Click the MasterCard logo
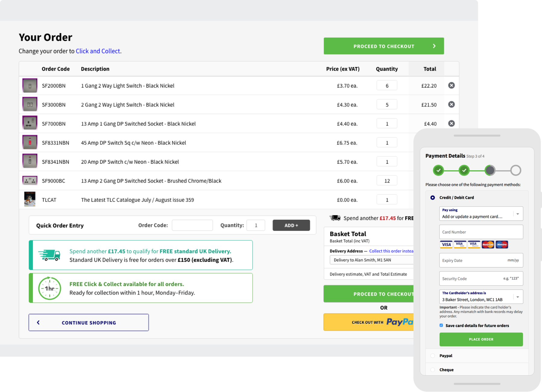This screenshot has height=392, width=542. point(488,245)
